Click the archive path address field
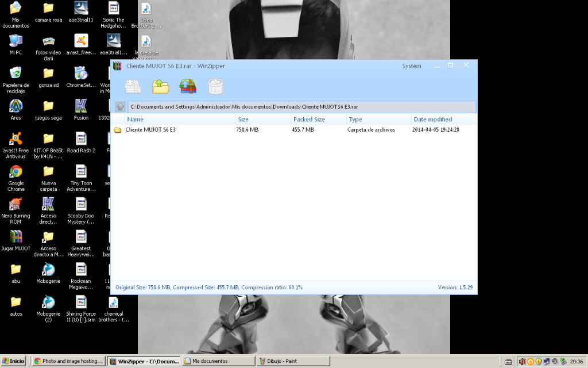Screen dimensions: 588x368 (x=301, y=107)
